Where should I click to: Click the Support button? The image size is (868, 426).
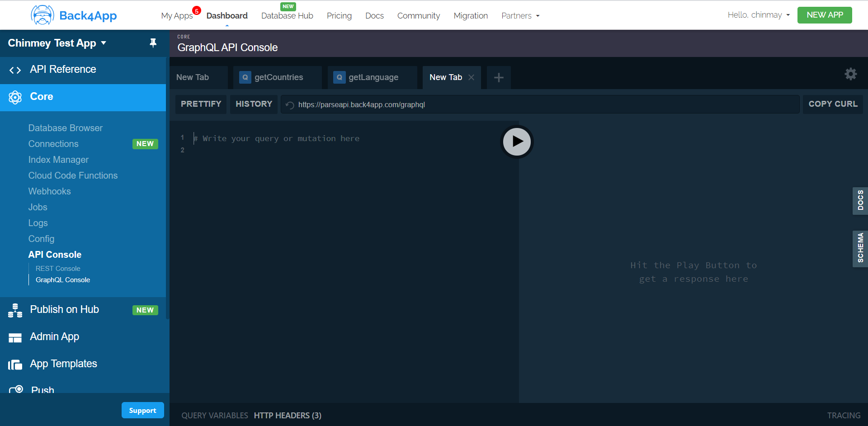(x=142, y=411)
